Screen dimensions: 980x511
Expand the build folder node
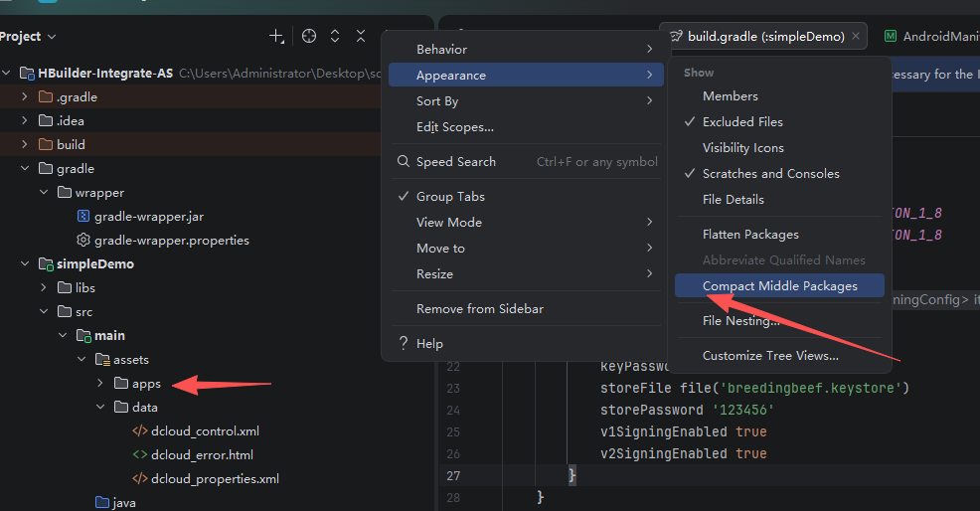(x=25, y=144)
